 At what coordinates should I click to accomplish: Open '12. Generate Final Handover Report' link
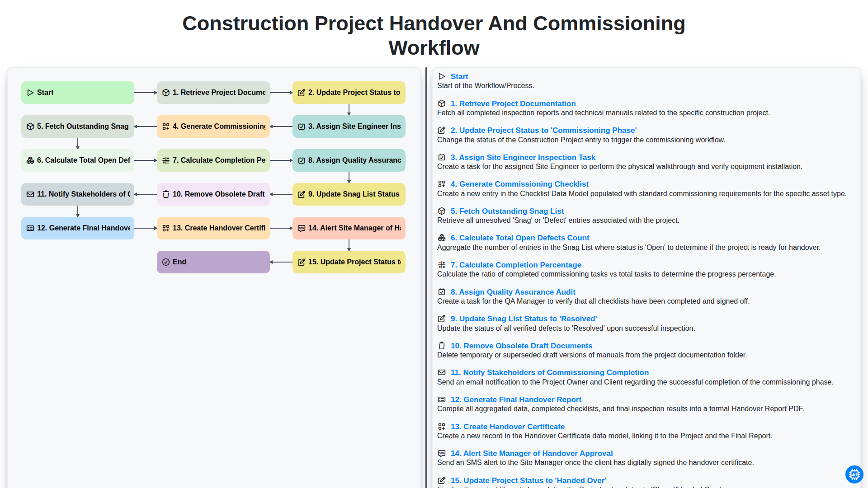(x=516, y=399)
